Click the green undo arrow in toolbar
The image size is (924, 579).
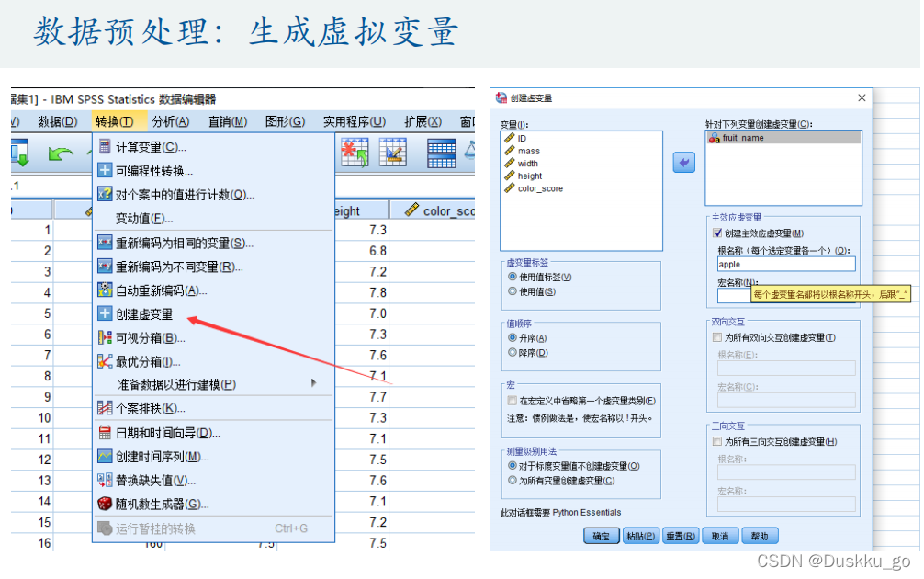(60, 153)
